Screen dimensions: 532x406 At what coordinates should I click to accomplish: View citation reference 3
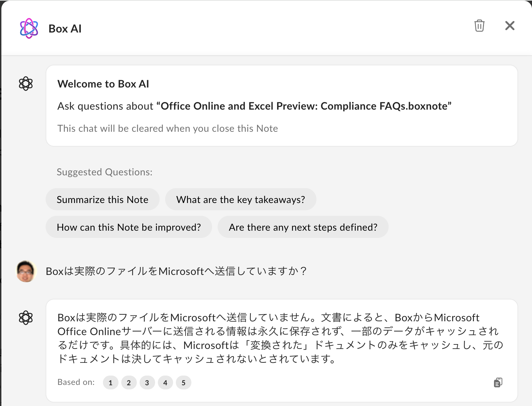[x=147, y=383]
